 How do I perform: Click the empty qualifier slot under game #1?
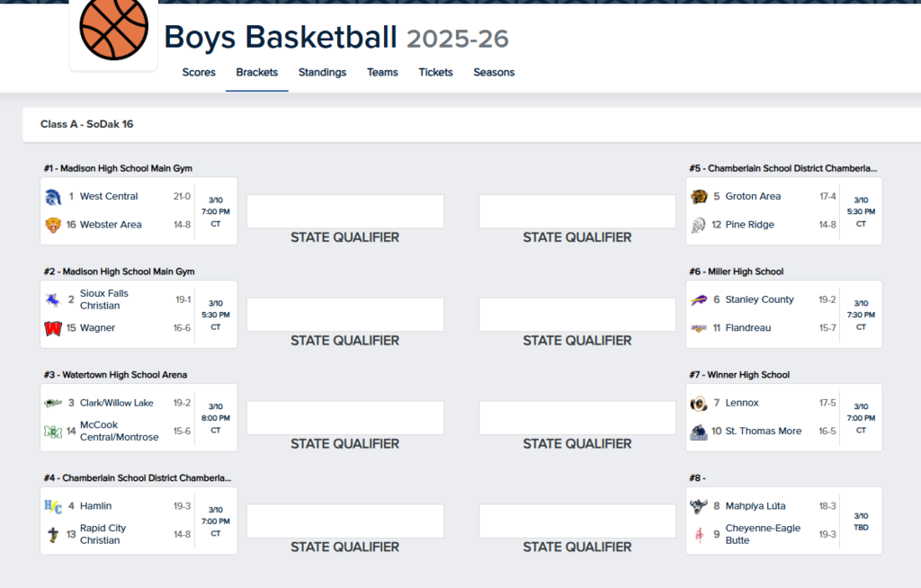pos(344,211)
